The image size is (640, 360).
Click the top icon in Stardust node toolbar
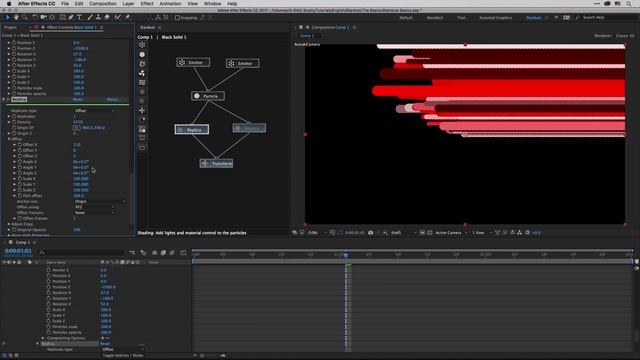[142, 45]
